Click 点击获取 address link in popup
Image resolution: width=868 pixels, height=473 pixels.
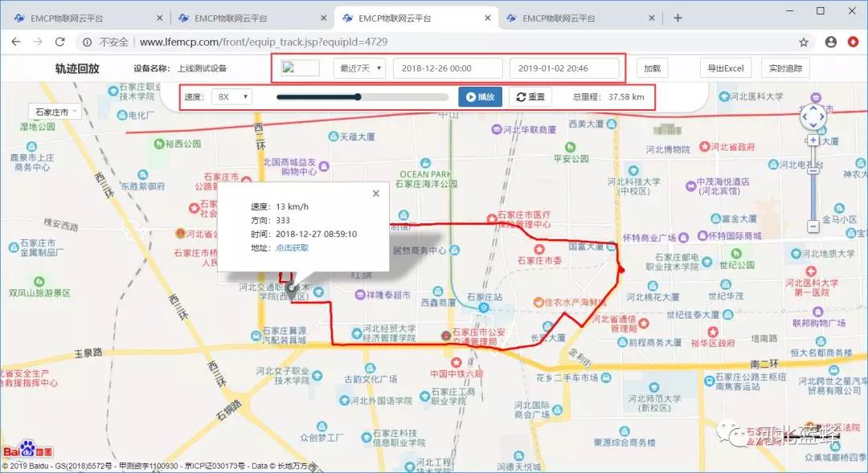(x=293, y=248)
